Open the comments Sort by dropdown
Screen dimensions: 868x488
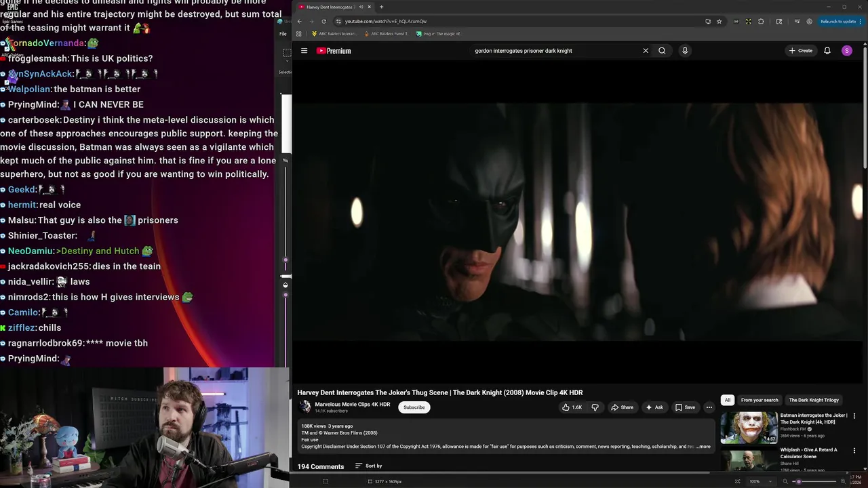(369, 466)
